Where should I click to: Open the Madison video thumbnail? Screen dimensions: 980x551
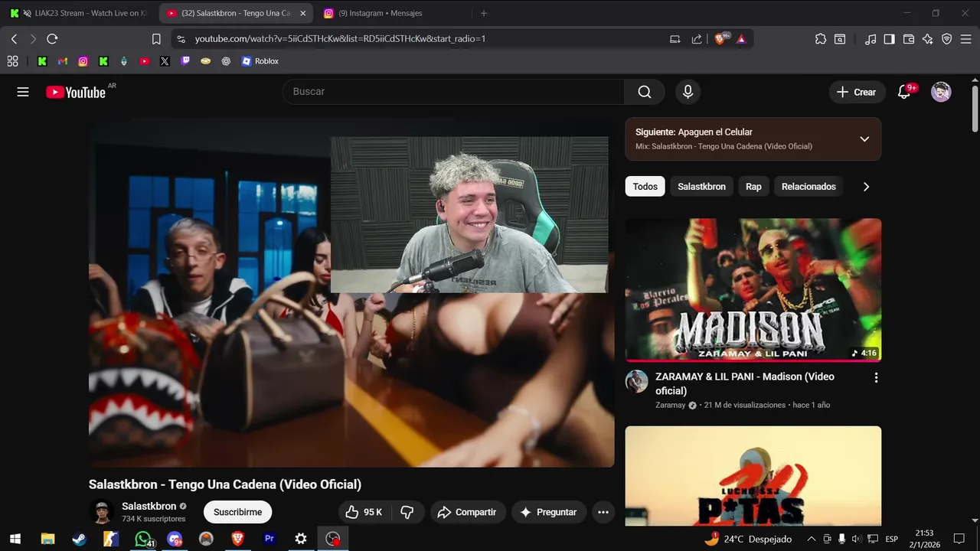click(x=753, y=290)
